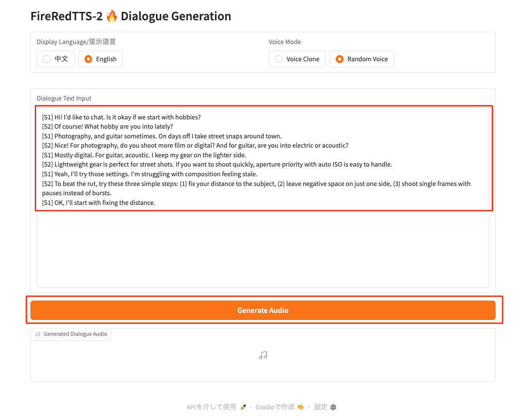Click the line beginning "[S2] Nice! For photography"
The height and width of the screenshot is (420, 526).
[195, 145]
